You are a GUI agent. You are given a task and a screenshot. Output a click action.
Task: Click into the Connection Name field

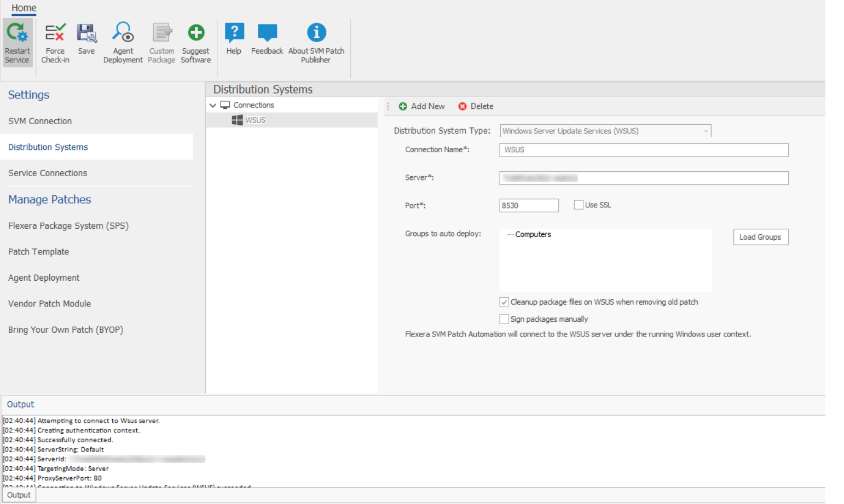click(x=644, y=150)
